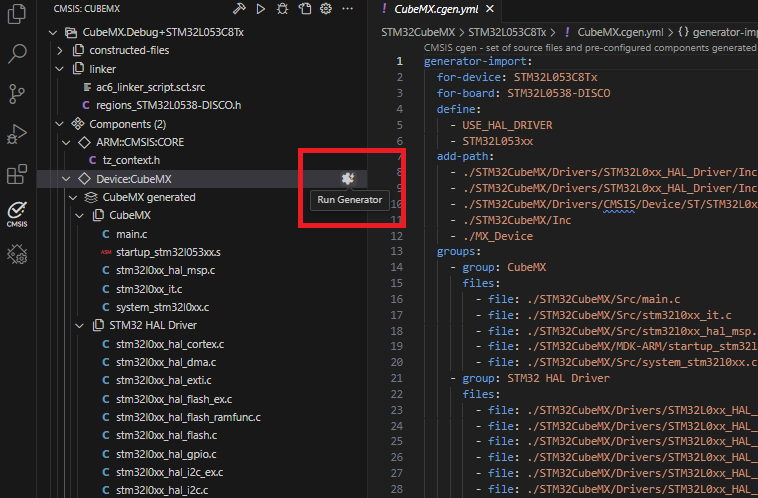
Task: Open stm32l0xx_hal_i2c_ex.c file
Action: [x=169, y=472]
